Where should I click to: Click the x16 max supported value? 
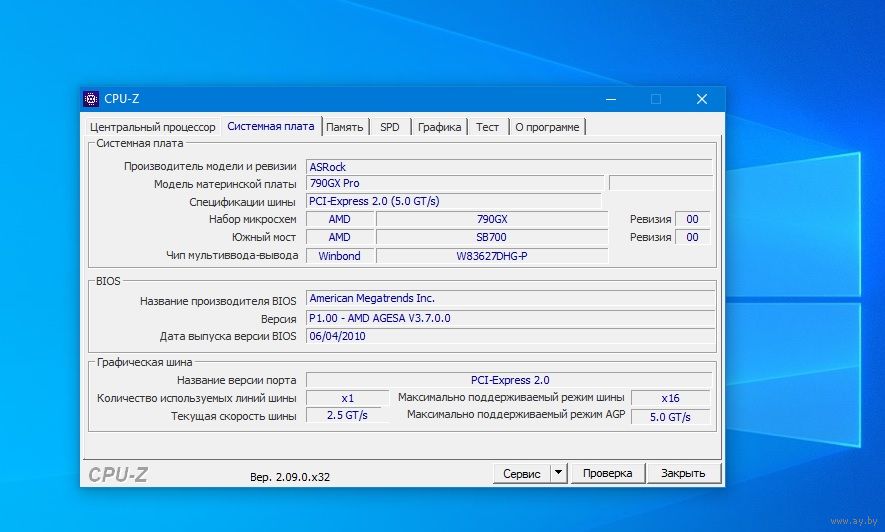point(670,398)
